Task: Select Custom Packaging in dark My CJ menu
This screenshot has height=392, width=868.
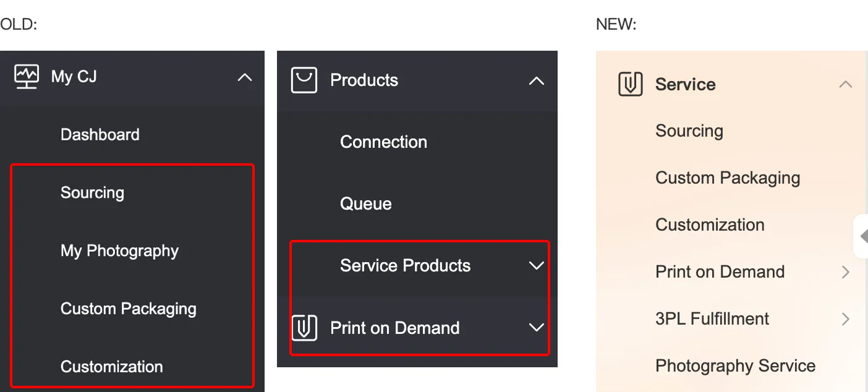Action: (128, 309)
